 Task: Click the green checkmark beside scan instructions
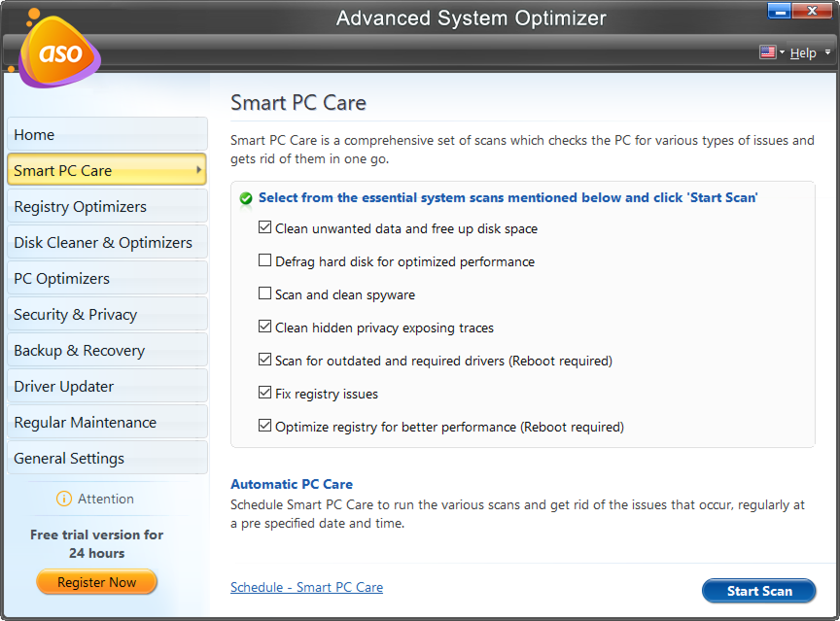246,198
